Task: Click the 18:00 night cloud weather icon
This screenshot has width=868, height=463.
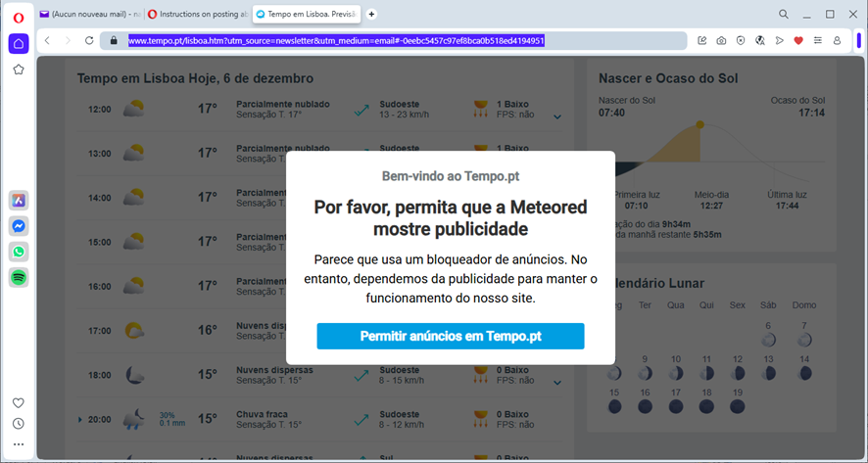Action: (x=134, y=375)
